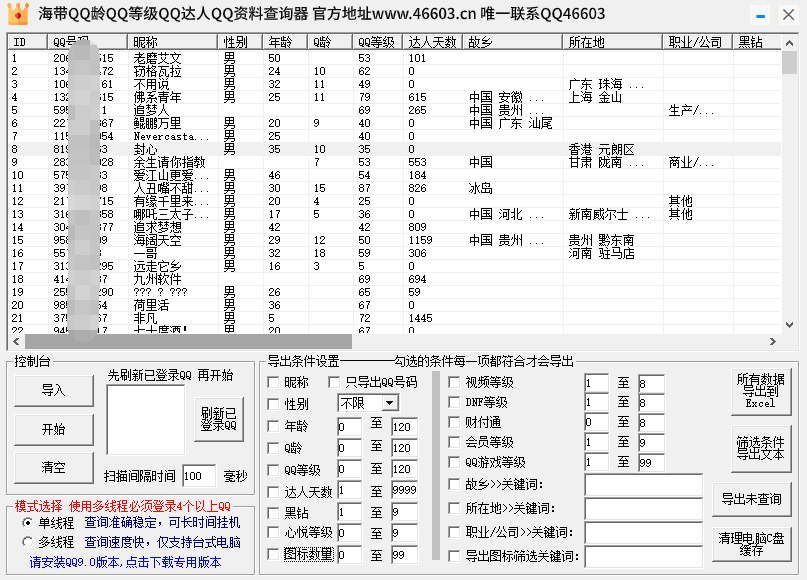Enable the 黑钻 filter condition
The image size is (807, 580).
click(273, 512)
